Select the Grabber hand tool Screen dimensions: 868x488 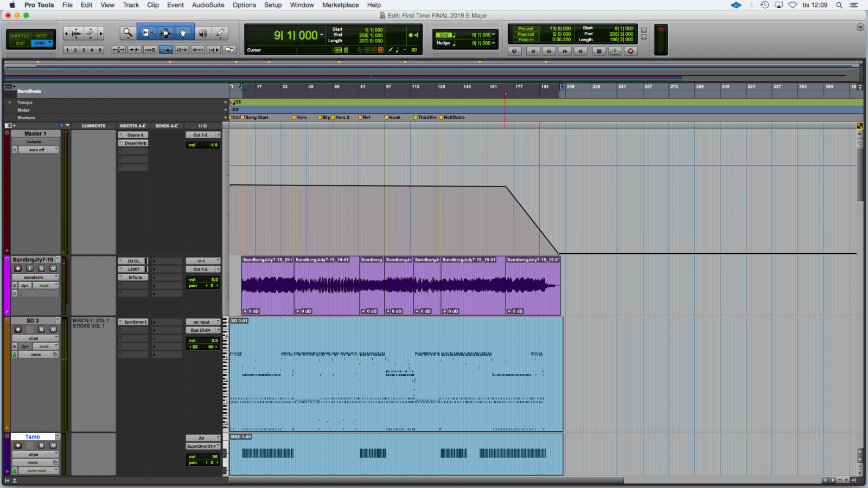[183, 33]
